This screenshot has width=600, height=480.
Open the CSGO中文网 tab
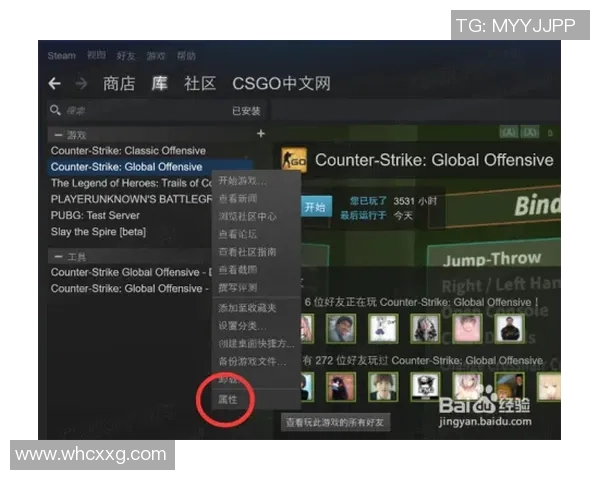(281, 83)
